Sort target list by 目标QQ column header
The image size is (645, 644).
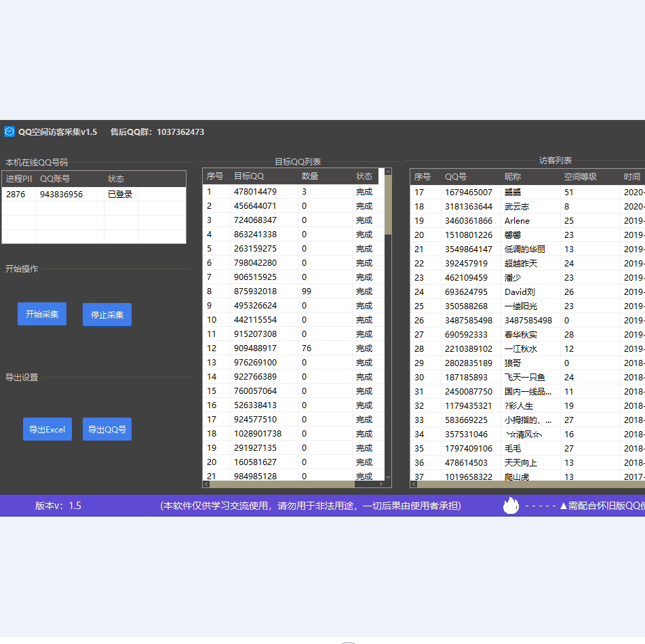point(249,176)
